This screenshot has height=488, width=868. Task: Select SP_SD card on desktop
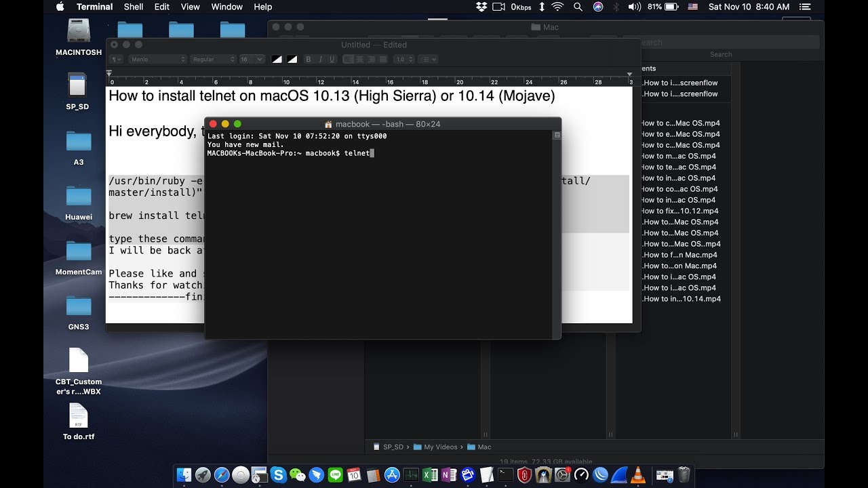pos(78,91)
